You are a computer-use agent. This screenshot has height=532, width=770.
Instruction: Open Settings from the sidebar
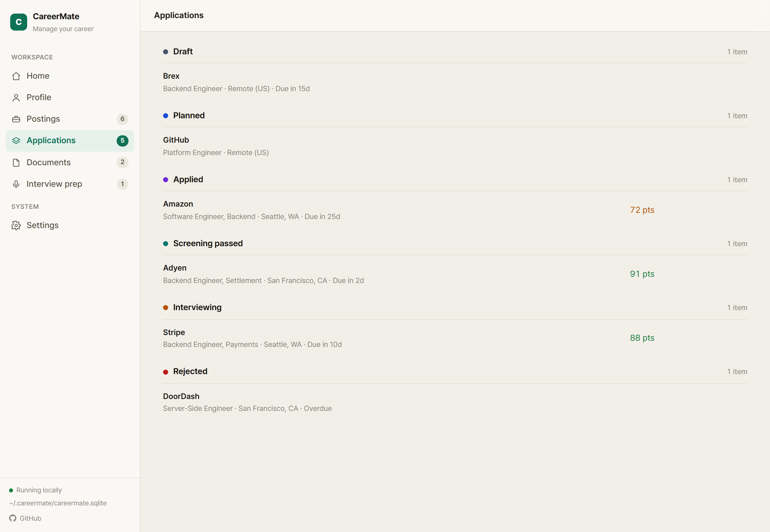(x=70, y=225)
